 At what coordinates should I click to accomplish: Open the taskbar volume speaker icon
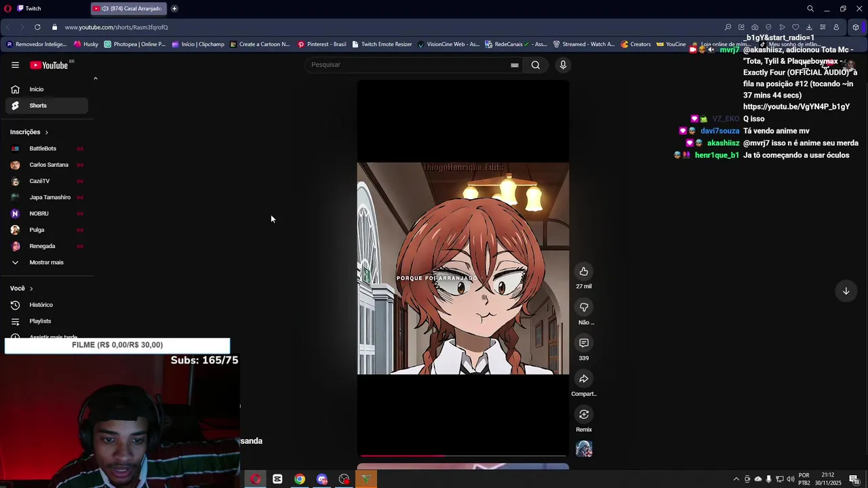tap(790, 479)
